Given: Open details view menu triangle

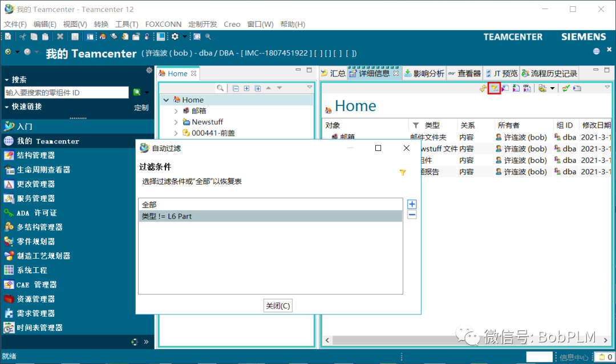Looking at the screenshot, I should [x=607, y=87].
